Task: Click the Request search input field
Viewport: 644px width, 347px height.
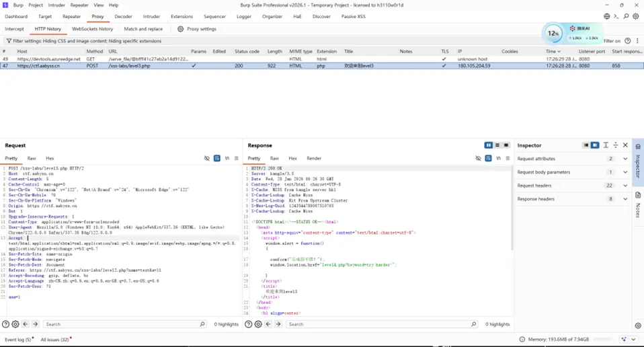Action: pos(125,324)
